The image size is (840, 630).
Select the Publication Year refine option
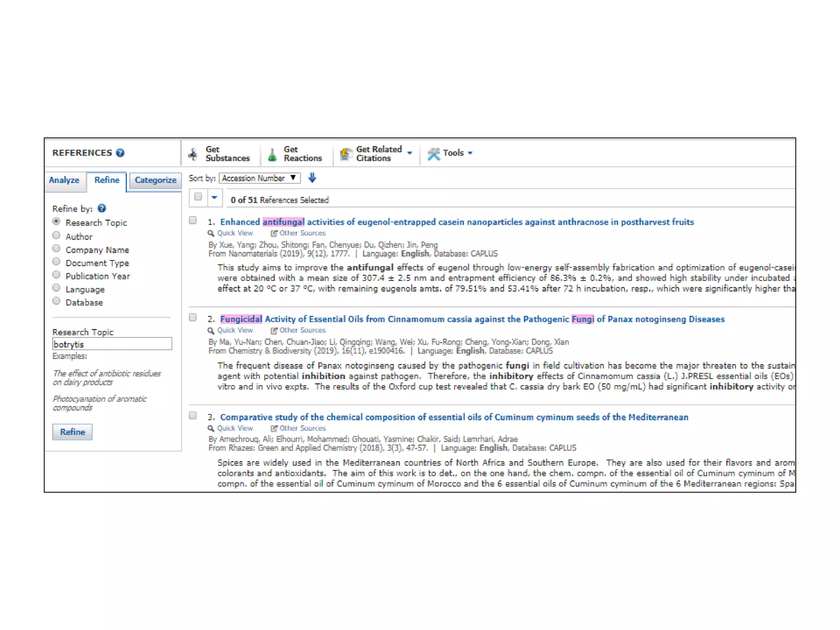(57, 275)
